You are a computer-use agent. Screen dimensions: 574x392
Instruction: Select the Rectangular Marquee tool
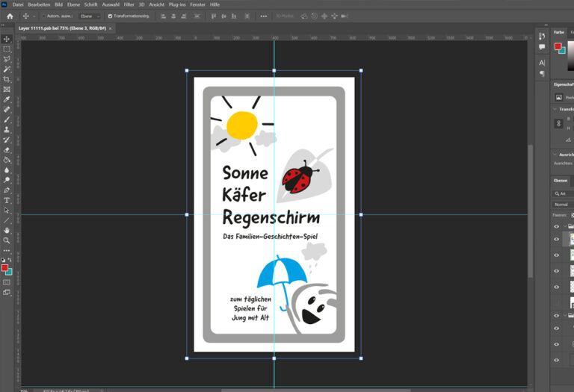7,49
